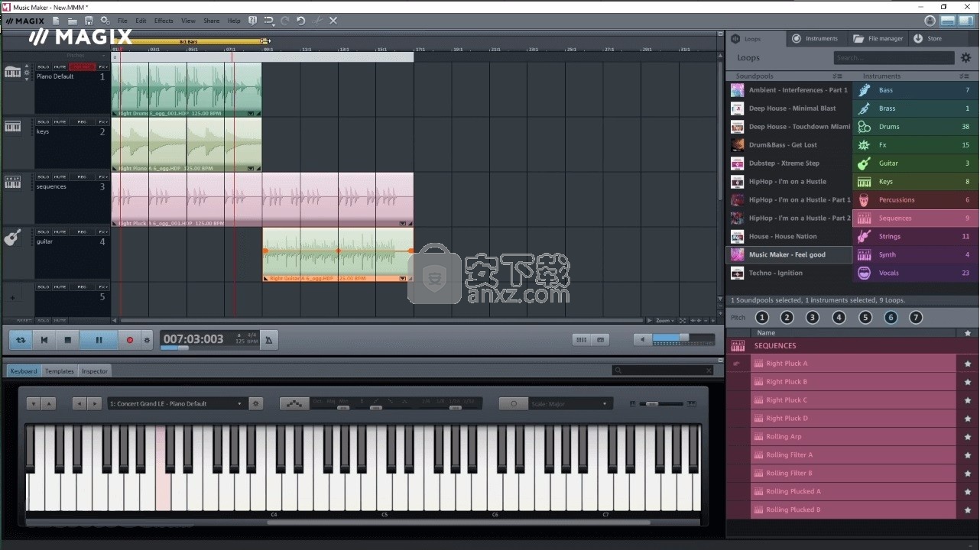Click the guitar icon on the guitar track
Viewport: 980px width, 550px height.
pyautogui.click(x=12, y=238)
